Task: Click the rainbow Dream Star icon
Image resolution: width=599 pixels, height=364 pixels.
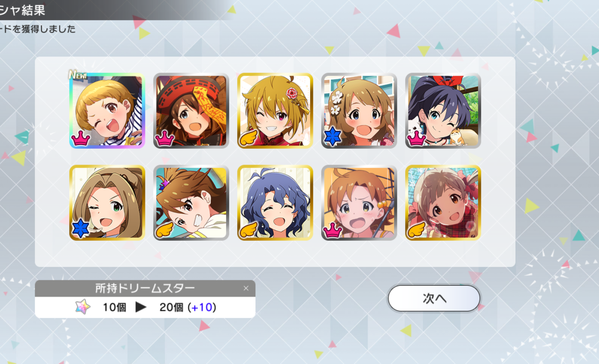Action: 83,307
